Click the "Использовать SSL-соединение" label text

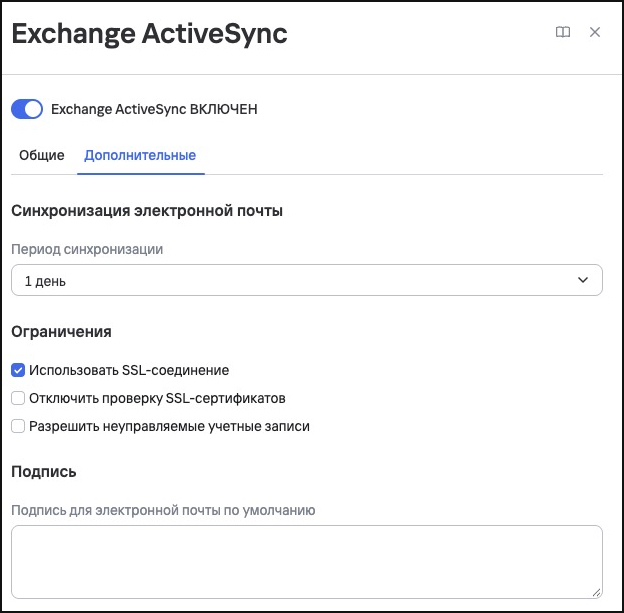[x=129, y=370]
